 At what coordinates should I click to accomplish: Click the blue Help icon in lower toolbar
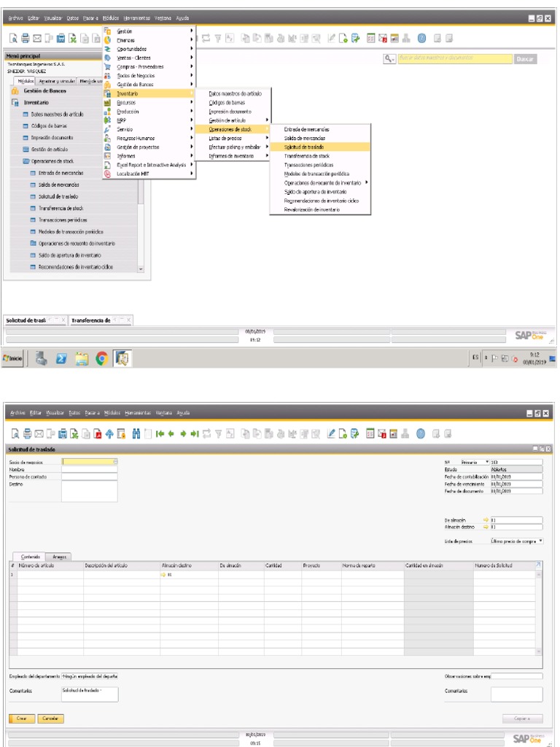pos(421,433)
